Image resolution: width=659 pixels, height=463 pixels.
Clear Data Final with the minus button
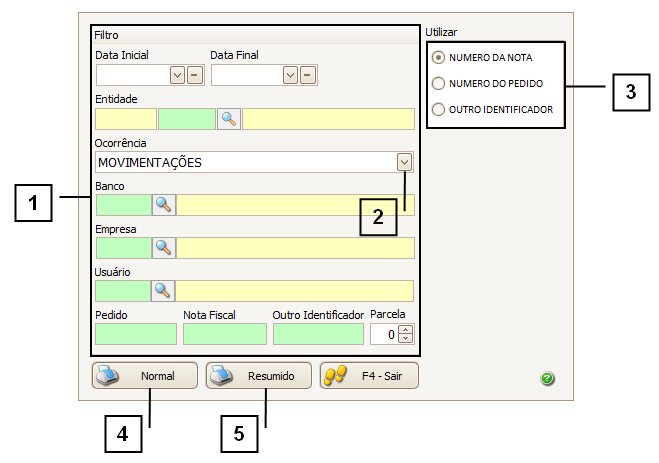point(308,74)
